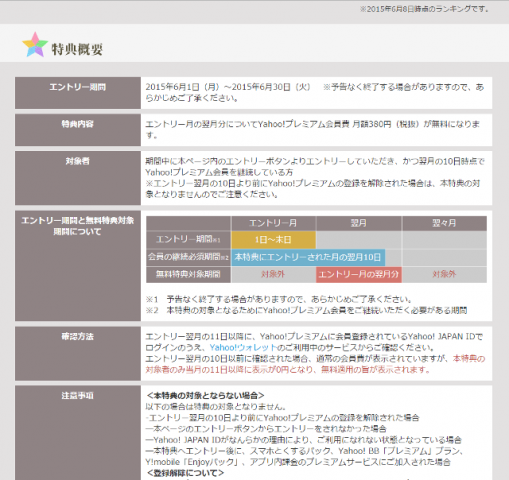Click the <本特典の対象とならない場合> heading
This screenshot has width=509, height=480.
[x=205, y=396]
